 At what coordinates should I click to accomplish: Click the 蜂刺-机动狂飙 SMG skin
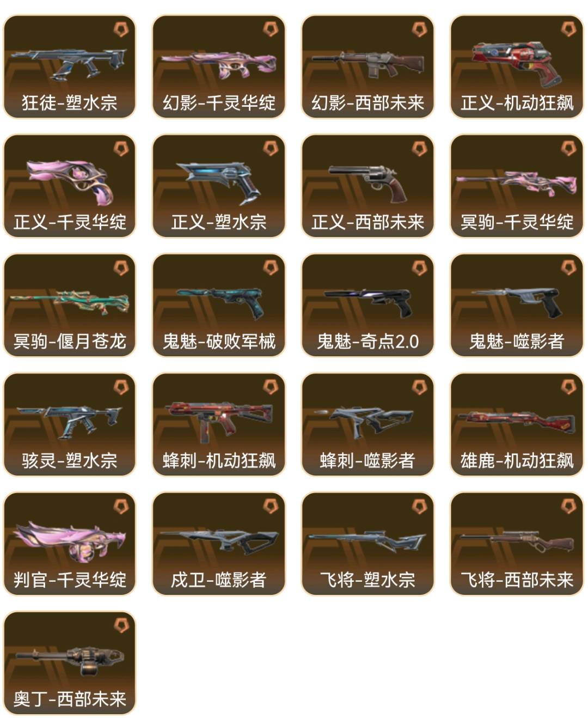coord(219,424)
